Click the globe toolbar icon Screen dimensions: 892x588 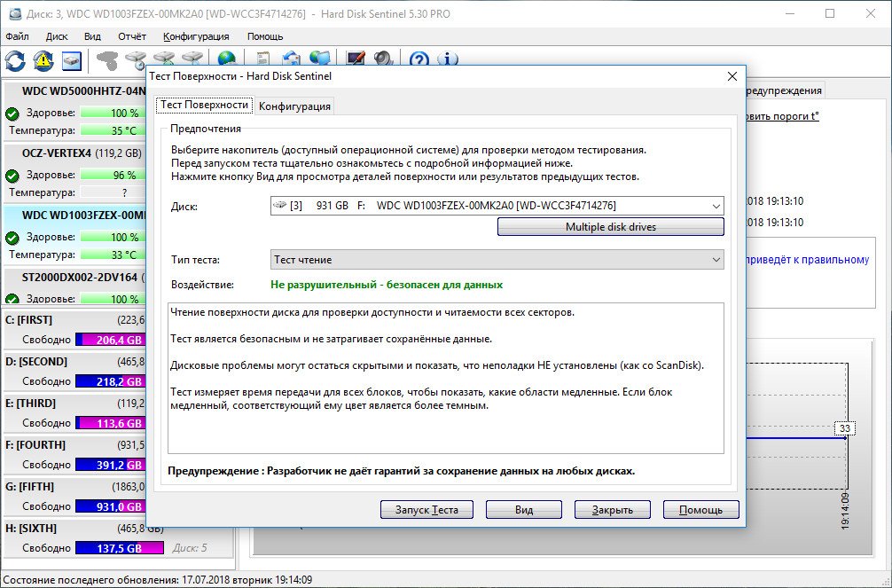pyautogui.click(x=226, y=59)
